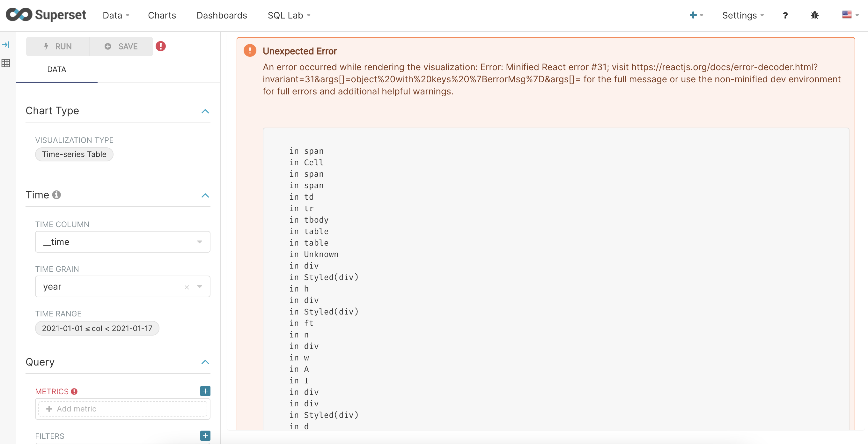Switch to the Dashboards page
This screenshot has width=868, height=444.
[x=221, y=15]
